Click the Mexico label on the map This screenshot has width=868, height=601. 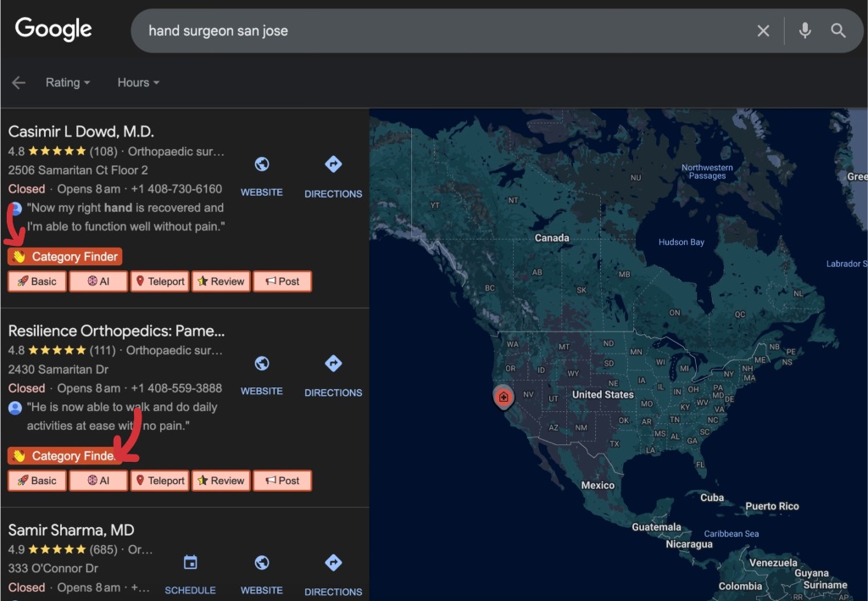click(x=598, y=486)
